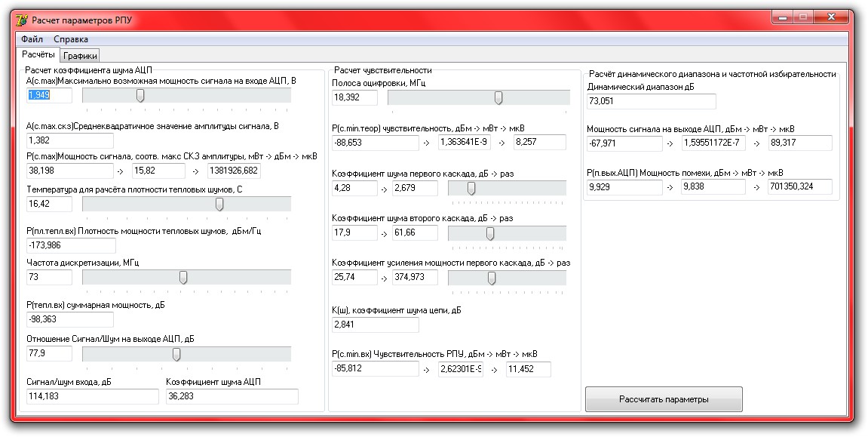The height and width of the screenshot is (437, 868).
Task: Click the K(ш) noise figure field 2,841
Action: point(376,325)
